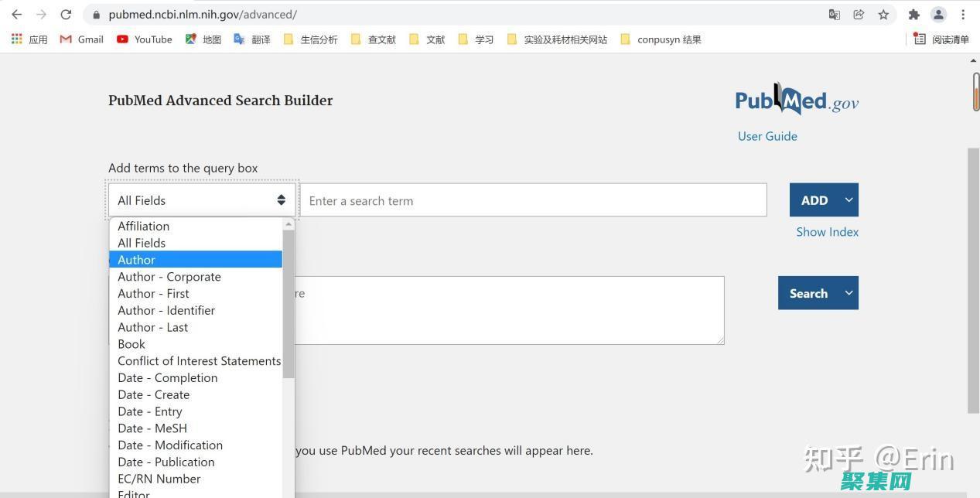Open the extensions puzzle icon
Screen dimensions: 980x498
click(x=913, y=15)
